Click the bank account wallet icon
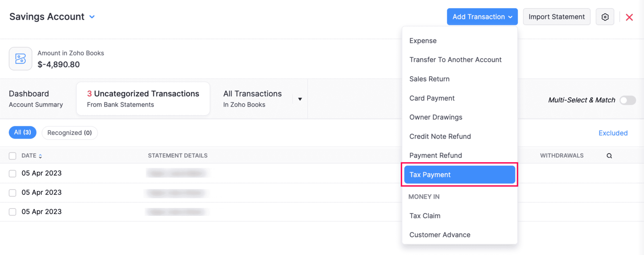644x255 pixels. tap(20, 59)
